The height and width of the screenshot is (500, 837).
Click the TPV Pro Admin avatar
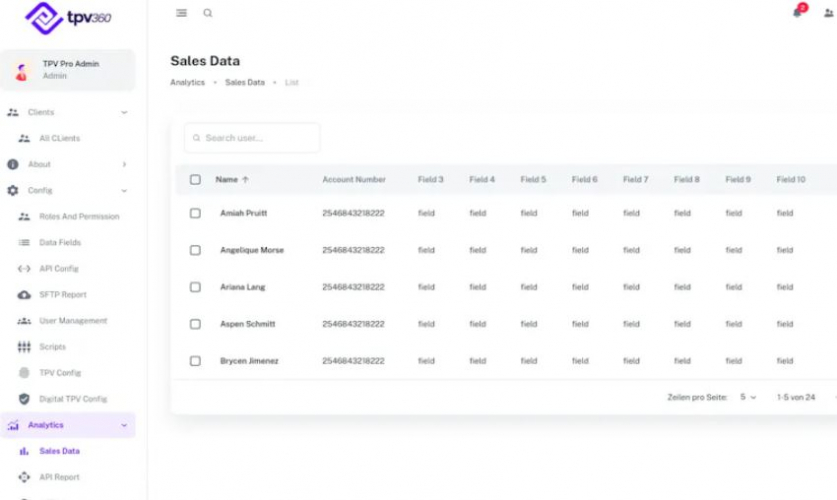(x=22, y=70)
